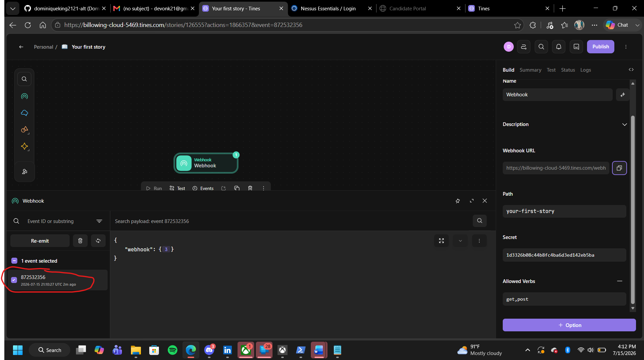This screenshot has height=360, width=644.
Task: Toggle the code view of the properties panel
Action: pyautogui.click(x=631, y=70)
